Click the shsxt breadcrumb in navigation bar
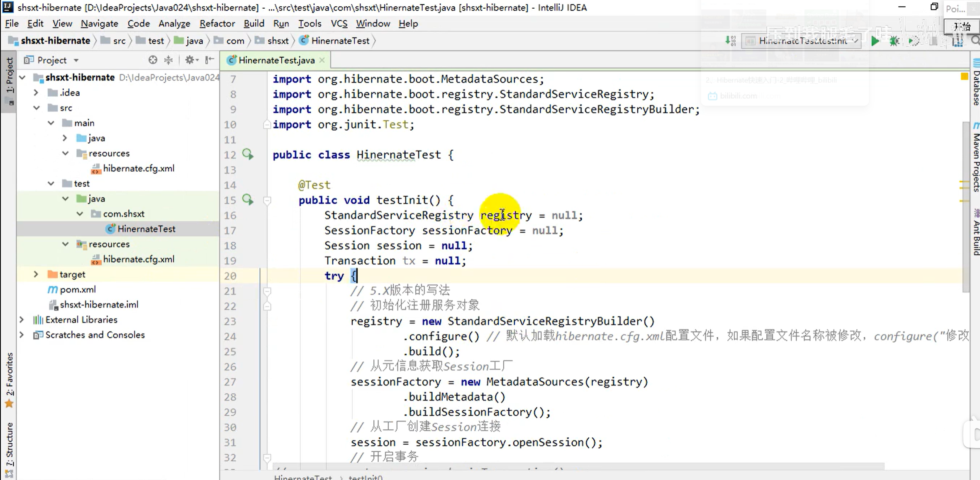This screenshot has height=480, width=980. pos(278,41)
